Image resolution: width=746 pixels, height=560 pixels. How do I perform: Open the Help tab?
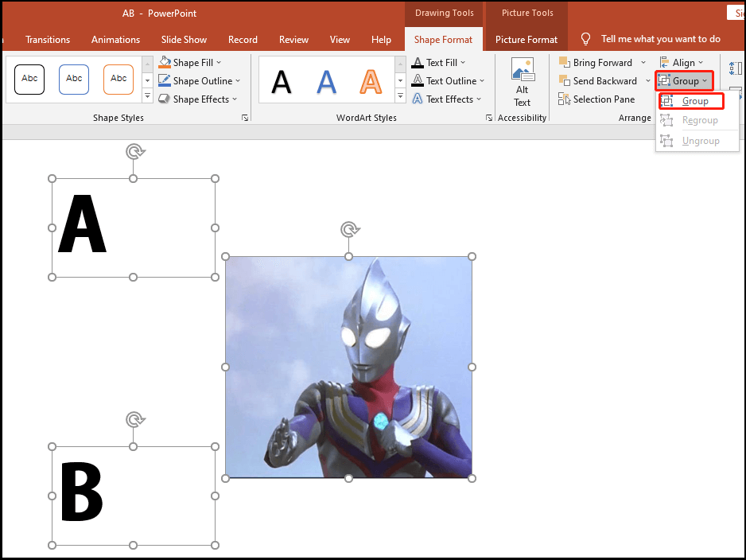click(x=381, y=40)
